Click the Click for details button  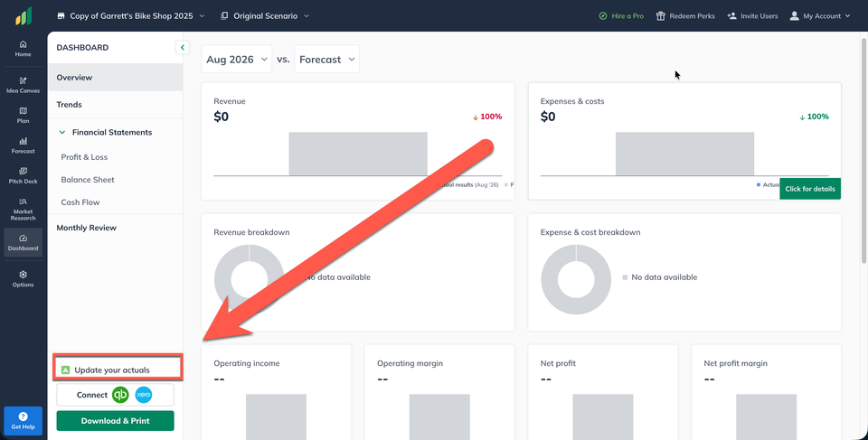(x=810, y=189)
